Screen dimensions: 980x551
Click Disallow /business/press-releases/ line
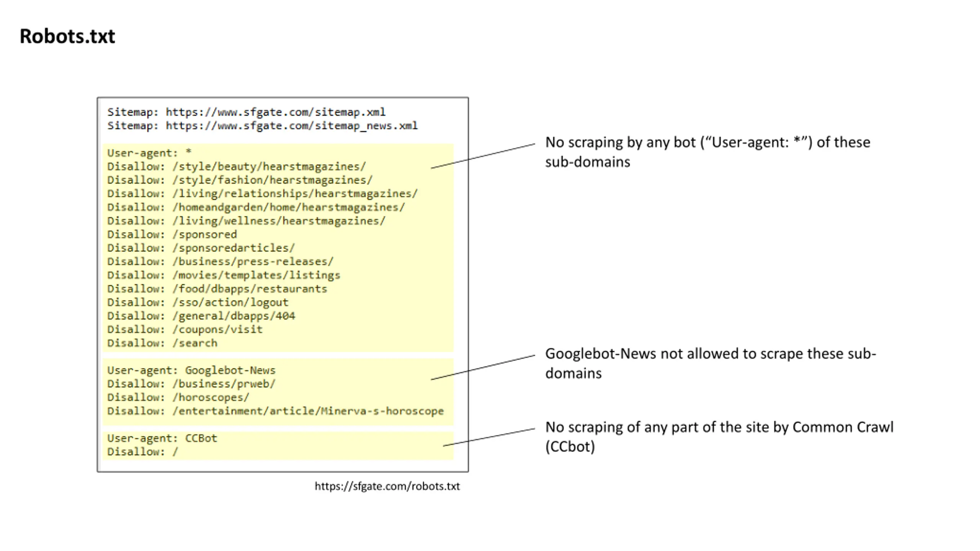pos(220,262)
